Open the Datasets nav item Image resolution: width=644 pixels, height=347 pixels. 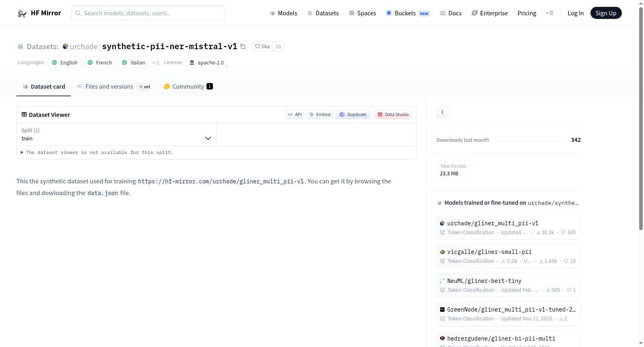pos(323,13)
